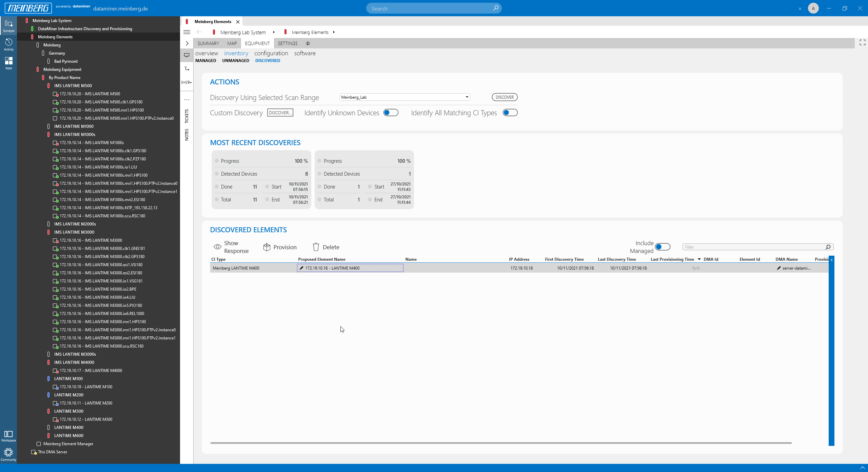Open the more options ellipsis in side strip
The image size is (868, 472).
(187, 100)
